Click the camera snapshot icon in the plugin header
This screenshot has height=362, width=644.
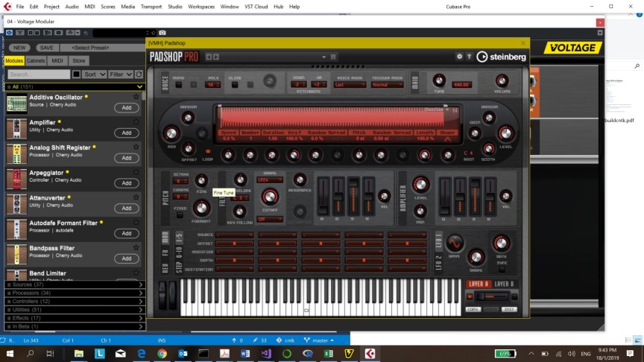(x=162, y=33)
